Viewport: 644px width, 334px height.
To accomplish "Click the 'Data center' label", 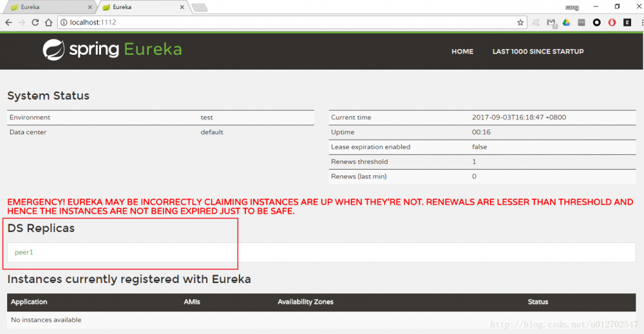I will point(28,132).
